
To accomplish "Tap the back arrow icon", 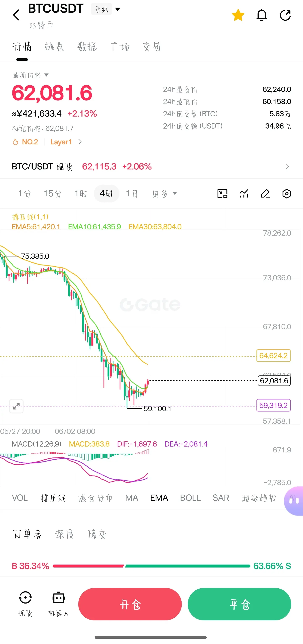I will [x=16, y=15].
